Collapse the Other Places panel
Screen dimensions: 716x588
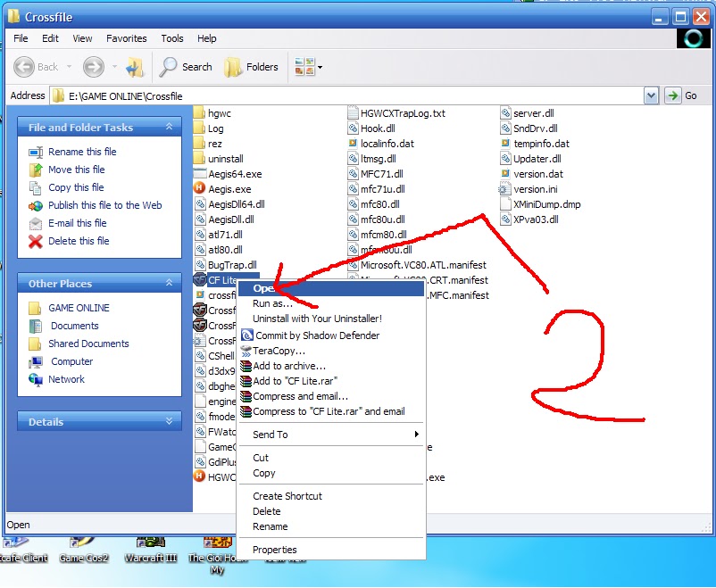click(x=169, y=283)
